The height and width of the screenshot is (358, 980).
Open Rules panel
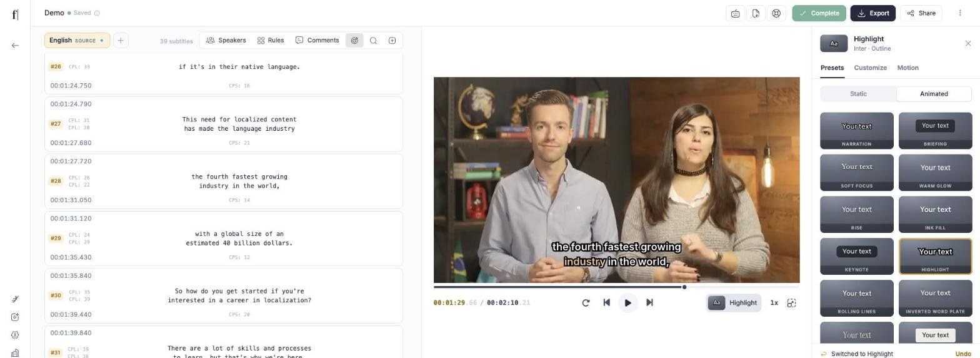coord(271,40)
